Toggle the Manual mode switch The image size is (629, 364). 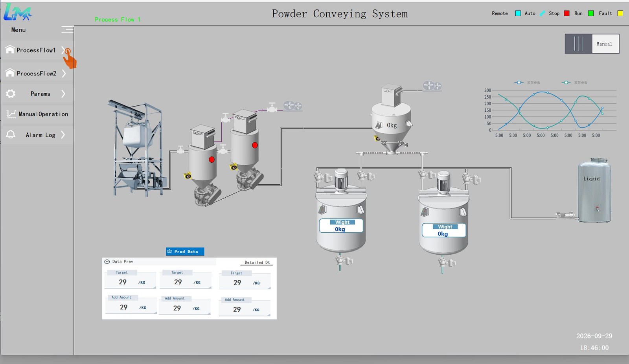coord(592,44)
